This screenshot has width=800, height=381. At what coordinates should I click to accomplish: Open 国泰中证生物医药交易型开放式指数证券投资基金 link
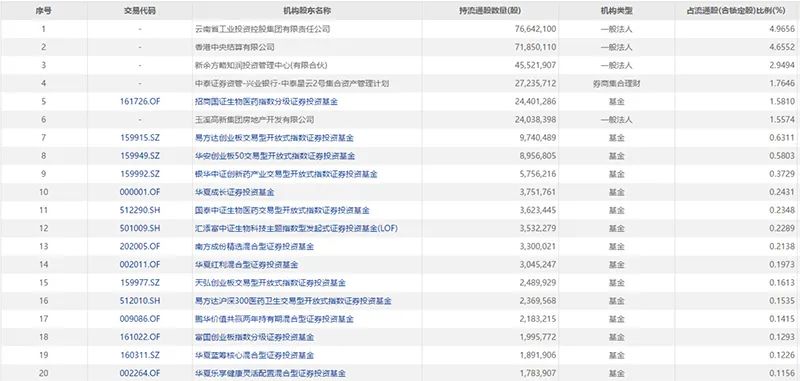tap(283, 210)
